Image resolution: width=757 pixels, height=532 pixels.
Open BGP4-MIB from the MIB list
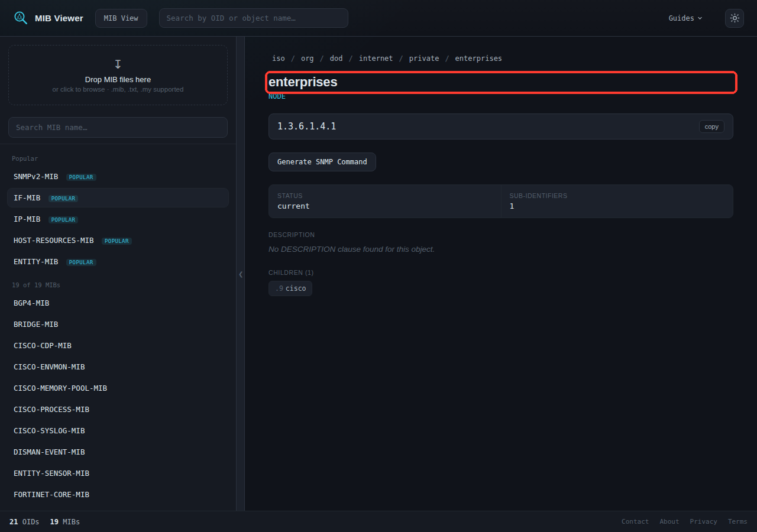[x=118, y=303]
